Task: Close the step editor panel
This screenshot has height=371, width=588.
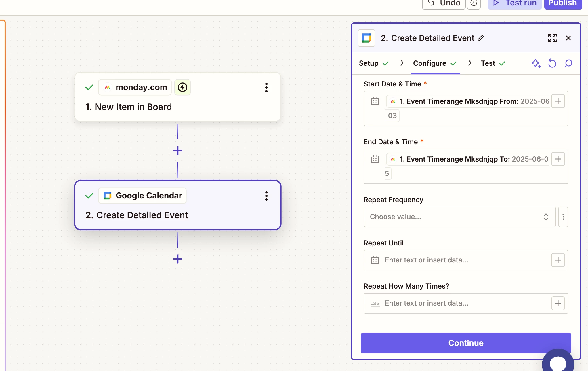Action: pos(568,38)
